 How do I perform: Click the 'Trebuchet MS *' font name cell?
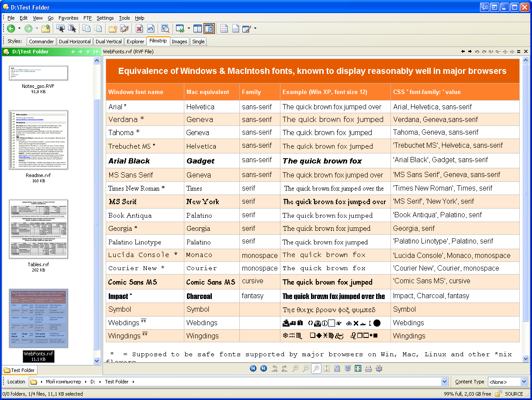(145, 146)
